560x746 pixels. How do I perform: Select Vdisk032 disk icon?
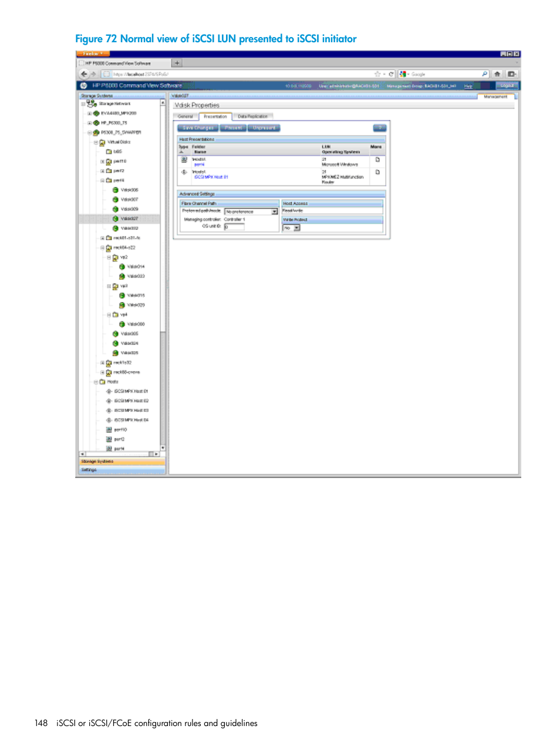point(116,228)
